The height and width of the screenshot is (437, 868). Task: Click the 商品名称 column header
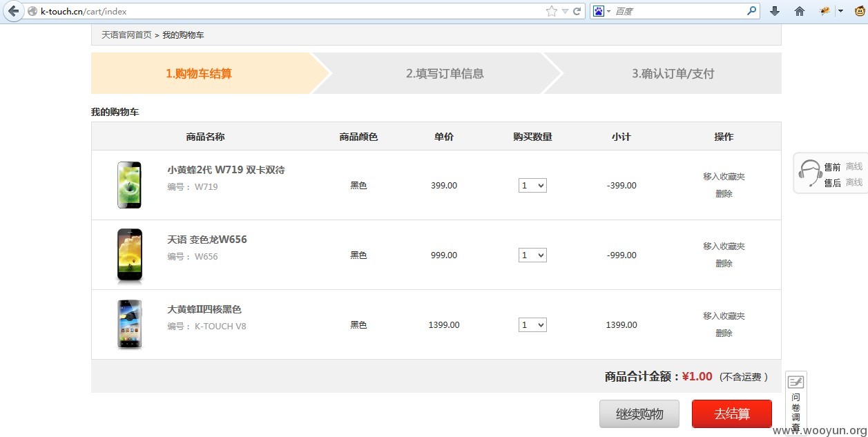pyautogui.click(x=205, y=137)
